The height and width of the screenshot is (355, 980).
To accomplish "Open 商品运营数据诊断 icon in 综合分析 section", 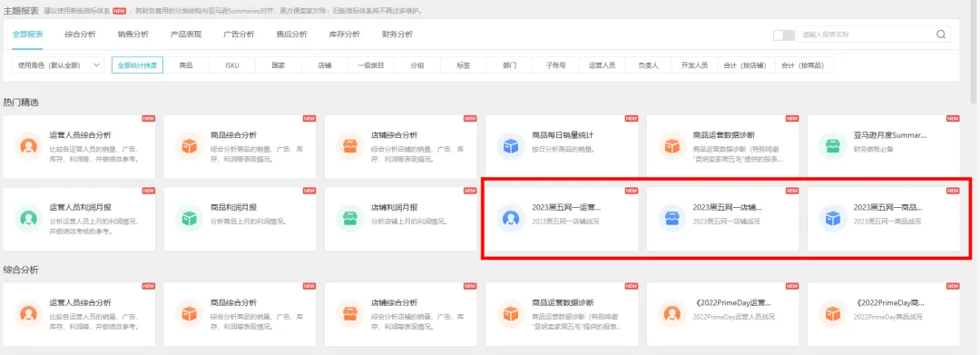I will pos(511,314).
